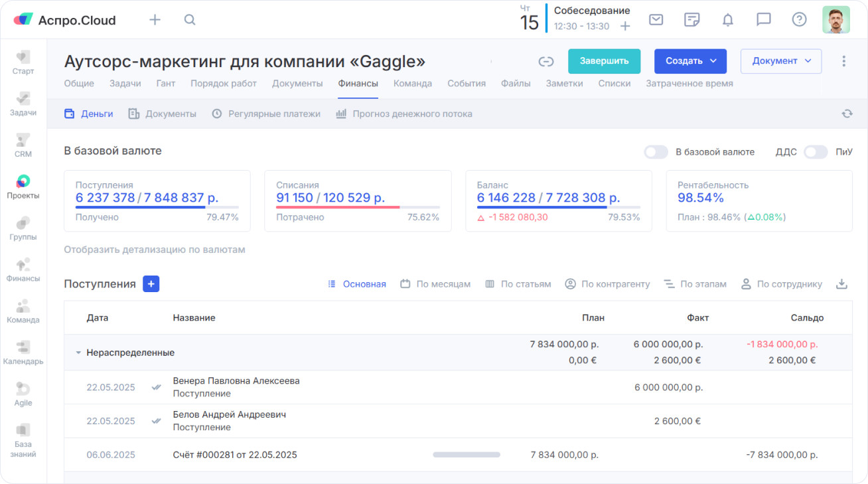Toggle confirmation checkmark for Венера Павловна Алексеева
Screen dimensions: 868x484
(x=156, y=387)
